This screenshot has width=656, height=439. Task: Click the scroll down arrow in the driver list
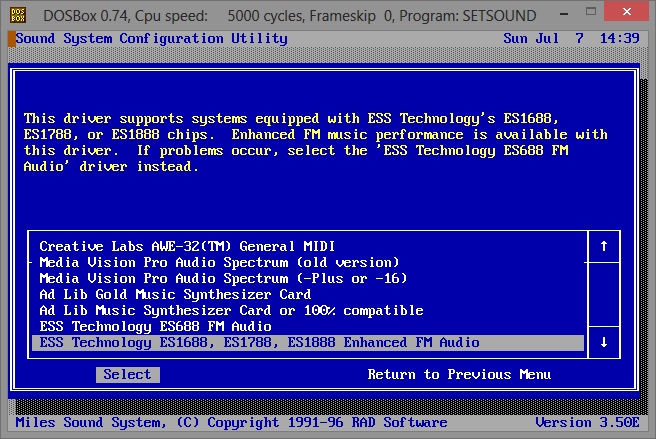[x=604, y=342]
